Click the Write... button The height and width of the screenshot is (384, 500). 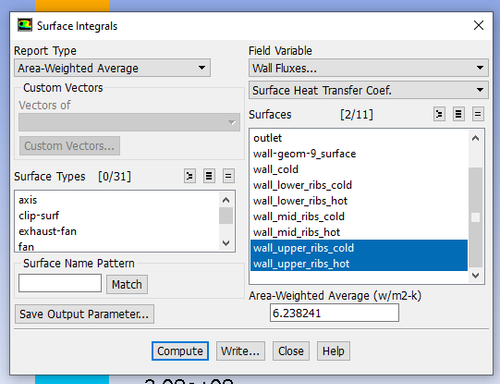tap(240, 351)
